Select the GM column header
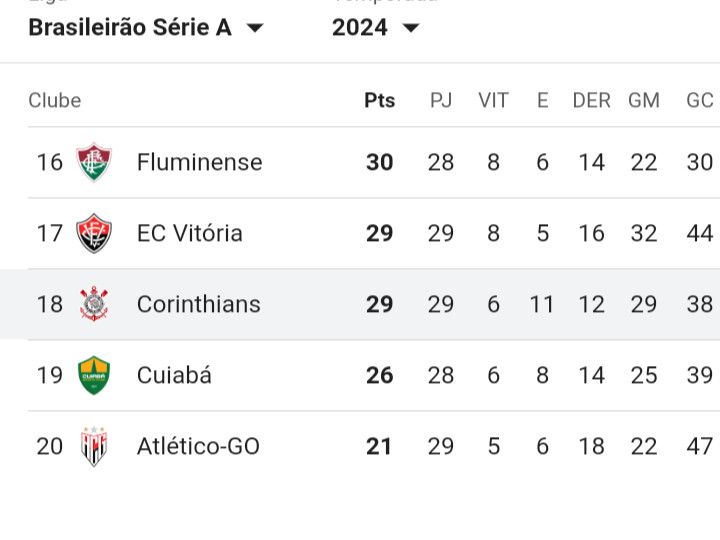This screenshot has height=540, width=720. click(x=644, y=100)
